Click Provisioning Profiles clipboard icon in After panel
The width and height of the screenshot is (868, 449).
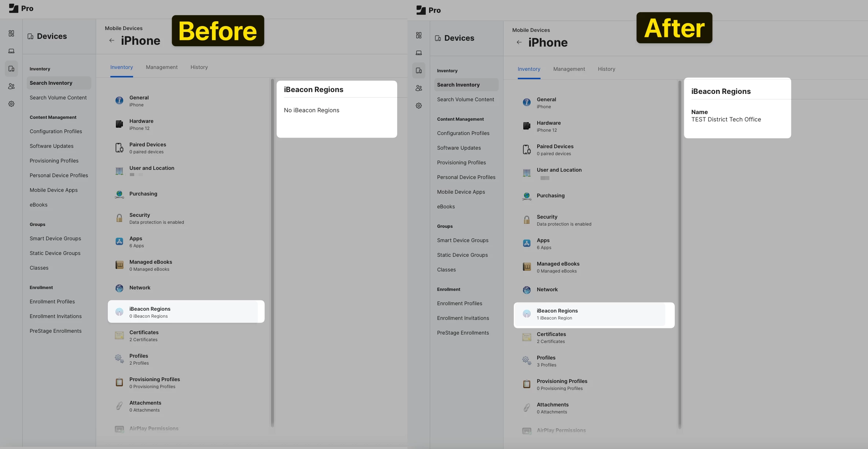click(527, 384)
